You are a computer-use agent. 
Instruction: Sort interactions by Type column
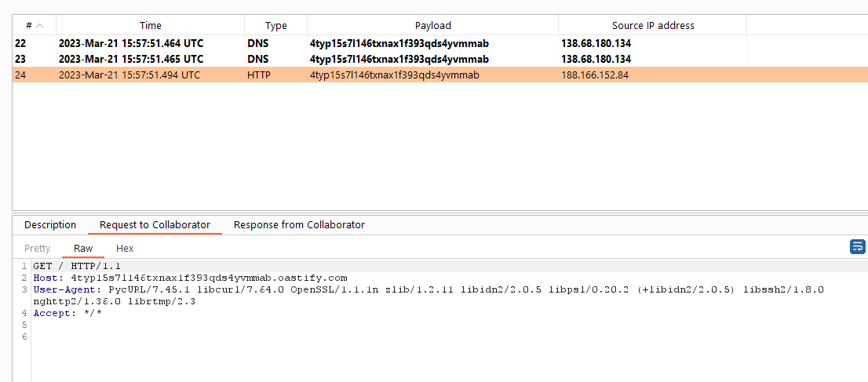pyautogui.click(x=275, y=26)
